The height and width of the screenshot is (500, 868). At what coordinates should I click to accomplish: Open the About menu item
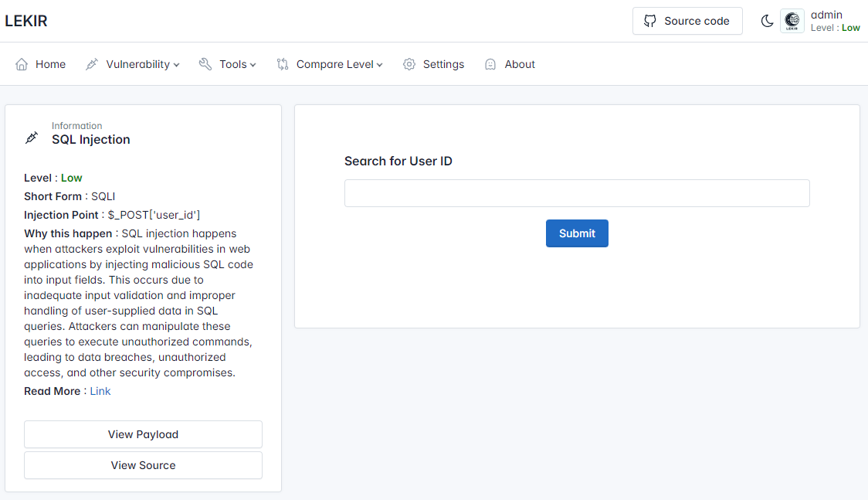(509, 64)
